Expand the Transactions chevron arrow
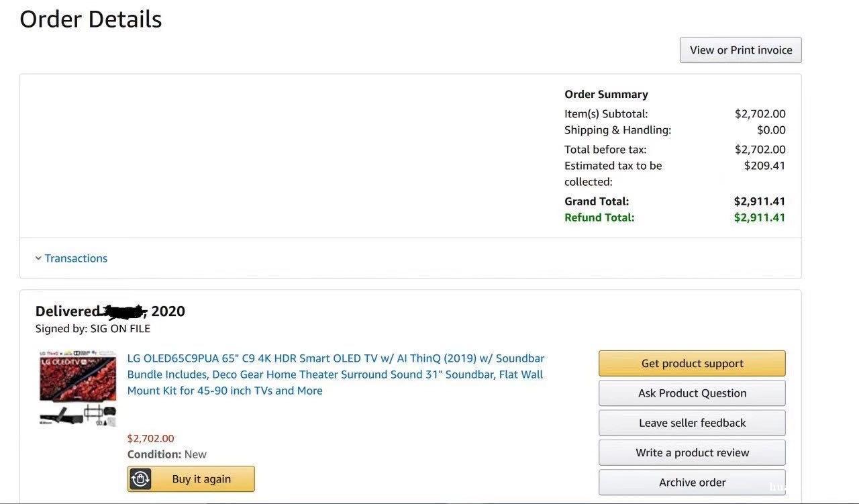 pyautogui.click(x=38, y=258)
